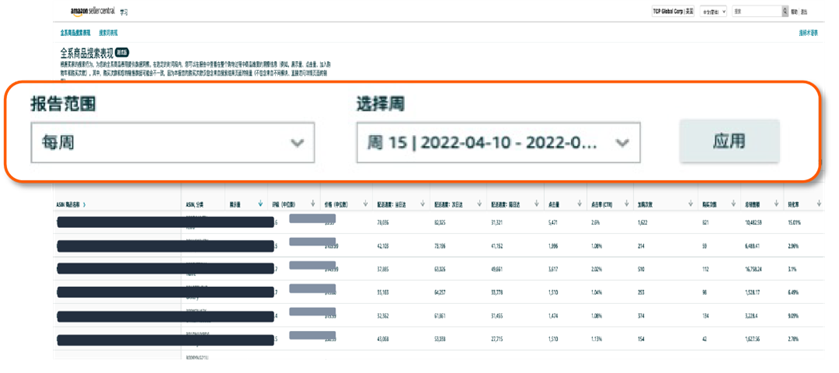Focus the search input field in header
Screen dimensions: 839x373
tap(757, 11)
